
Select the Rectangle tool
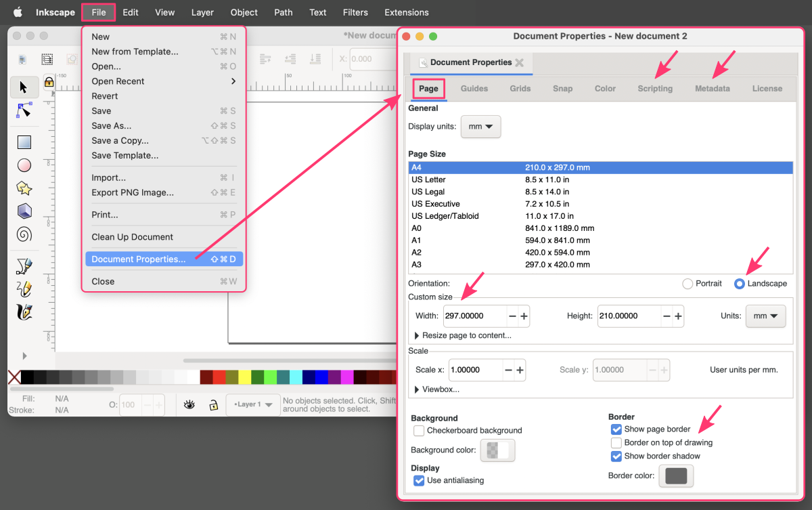[x=24, y=142]
